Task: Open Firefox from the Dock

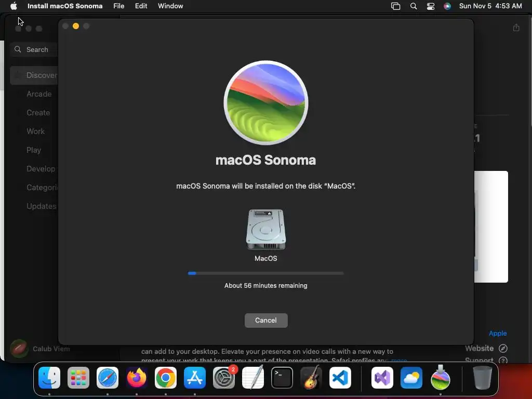Action: [x=137, y=378]
